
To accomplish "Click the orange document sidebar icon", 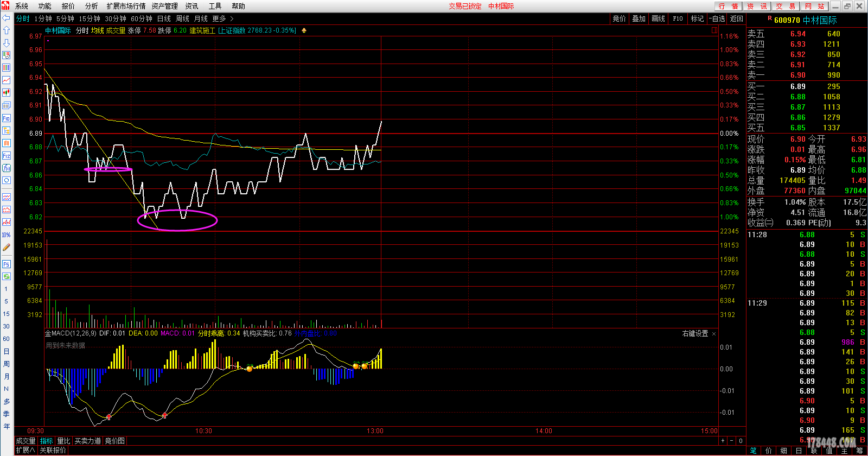I will pyautogui.click(x=7, y=143).
